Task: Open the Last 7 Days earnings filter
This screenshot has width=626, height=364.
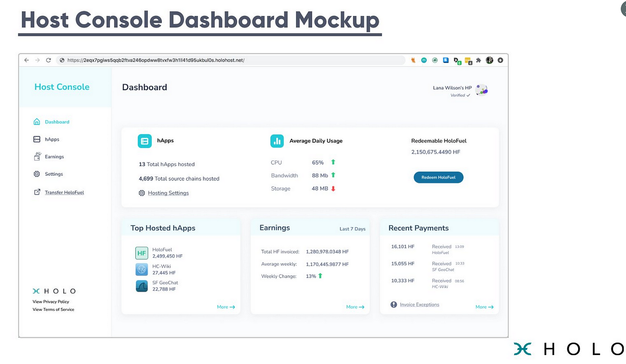Action: pos(352,229)
